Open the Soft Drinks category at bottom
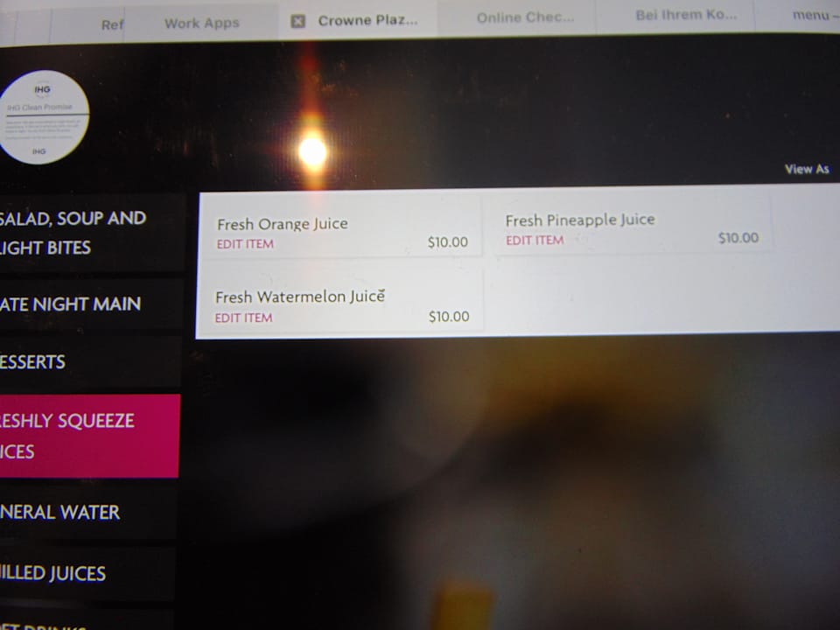 86,621
